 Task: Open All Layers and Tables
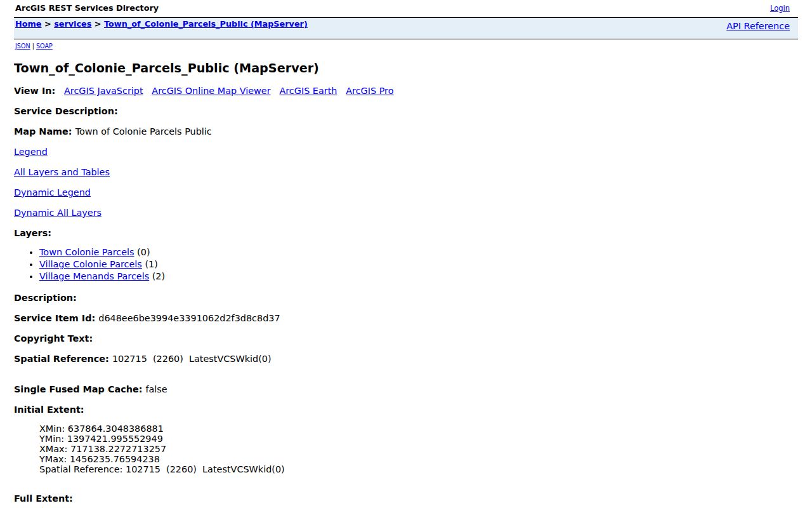62,172
